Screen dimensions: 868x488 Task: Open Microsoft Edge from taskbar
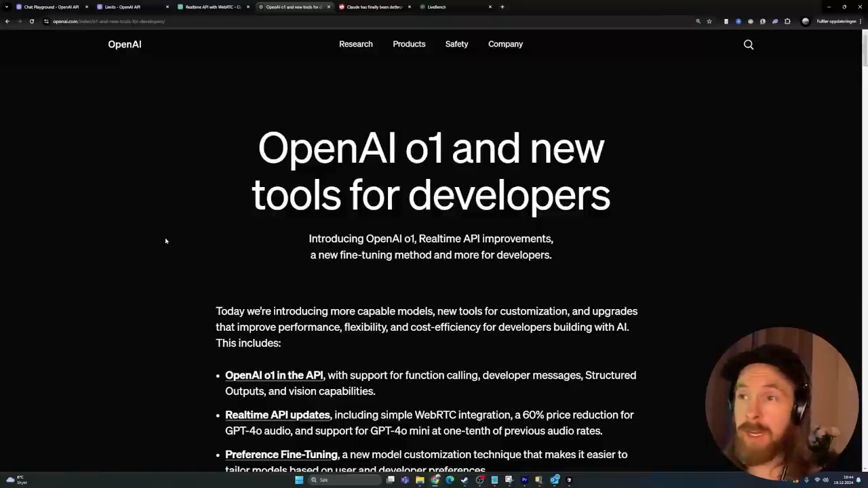tap(450, 480)
